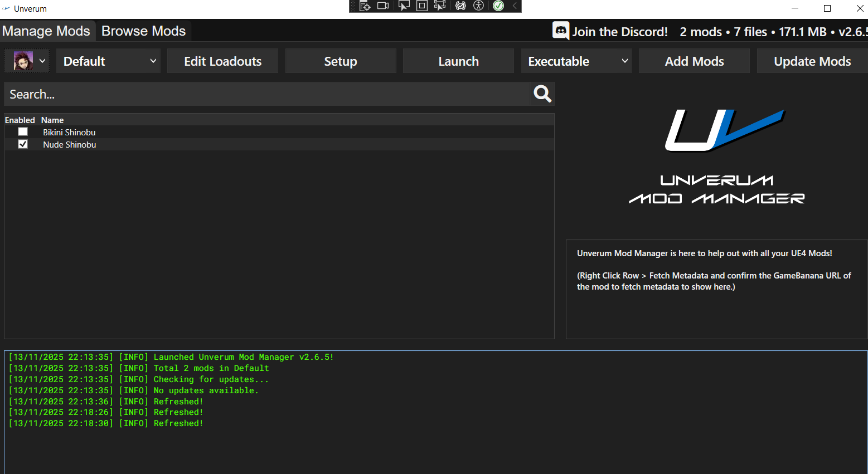Run the accessibility scan person icon

click(478, 6)
